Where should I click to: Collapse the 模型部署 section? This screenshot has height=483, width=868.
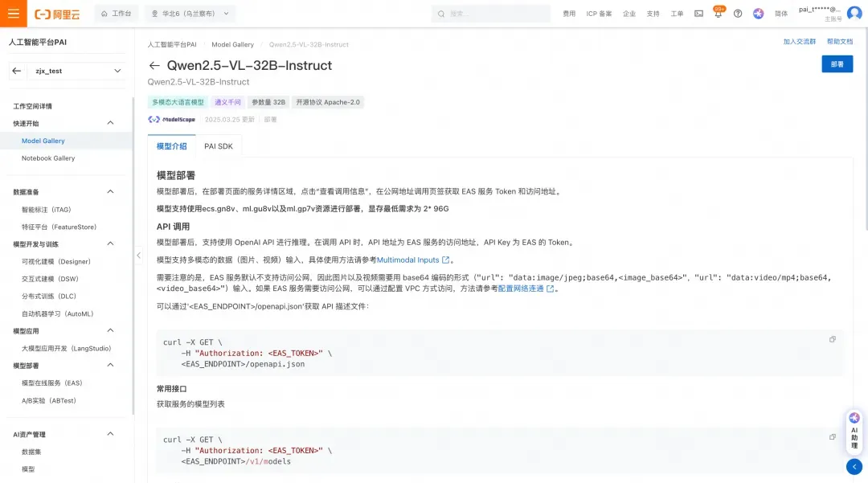tap(110, 365)
